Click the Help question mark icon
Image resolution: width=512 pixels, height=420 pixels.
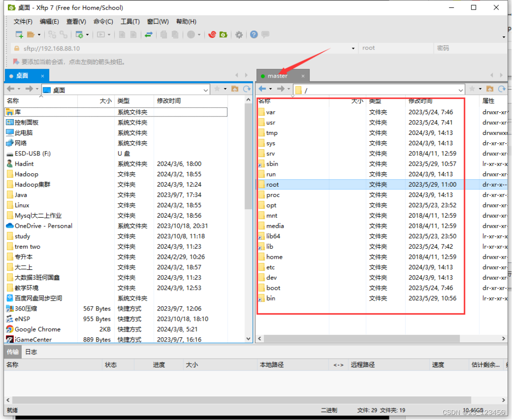coord(254,35)
